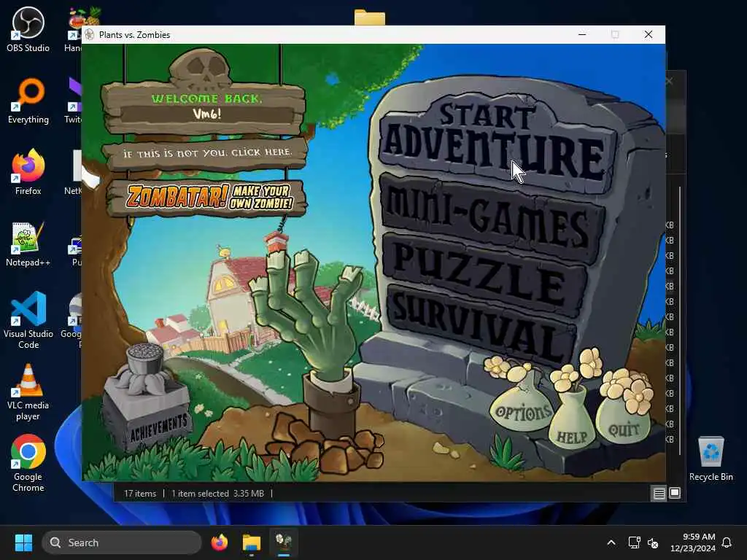Screen dimensions: 747x560
Task: Open network status tray icon
Action: pos(634,542)
